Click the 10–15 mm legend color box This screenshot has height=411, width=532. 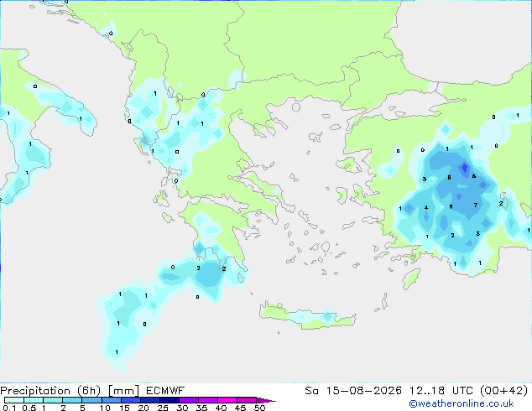[111, 400]
